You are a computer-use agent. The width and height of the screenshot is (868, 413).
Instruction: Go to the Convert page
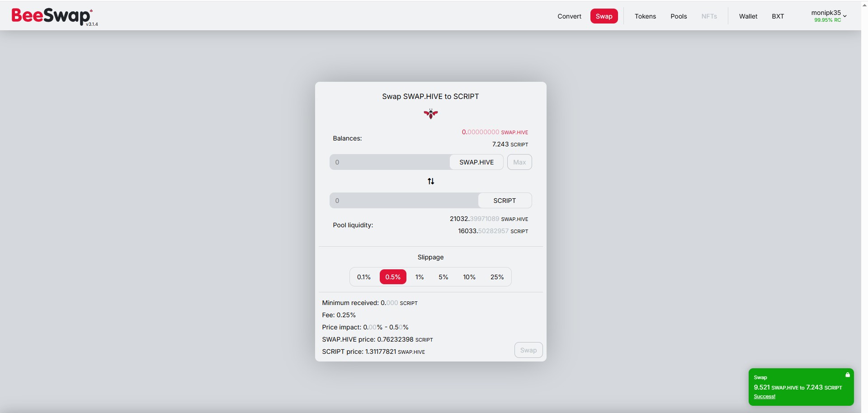pyautogui.click(x=570, y=16)
